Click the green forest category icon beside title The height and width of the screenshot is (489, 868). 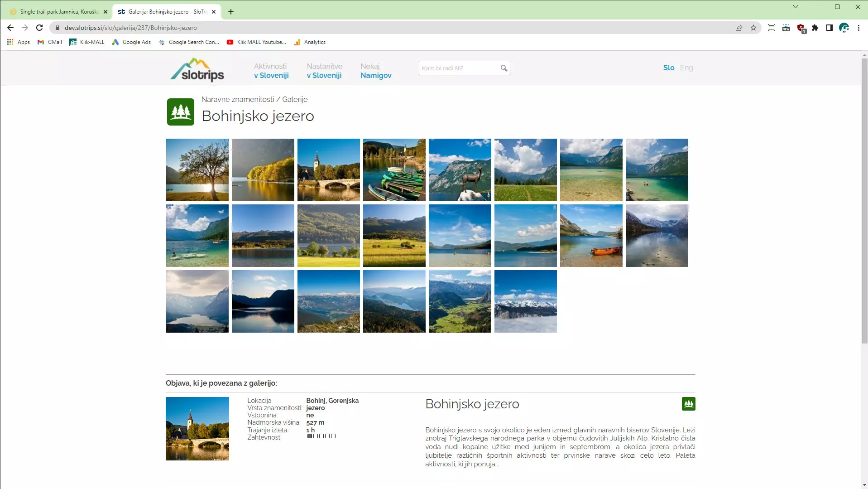click(180, 112)
